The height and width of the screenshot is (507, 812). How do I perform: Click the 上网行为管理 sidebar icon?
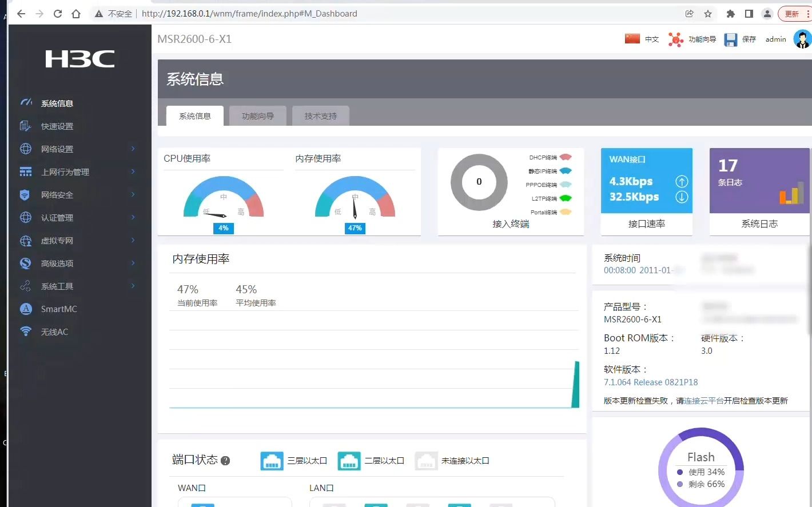coord(26,171)
